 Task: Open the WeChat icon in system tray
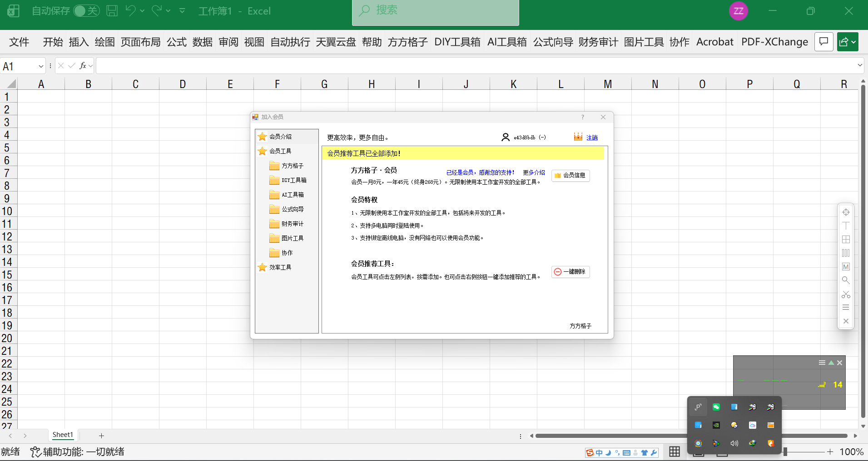(716, 407)
